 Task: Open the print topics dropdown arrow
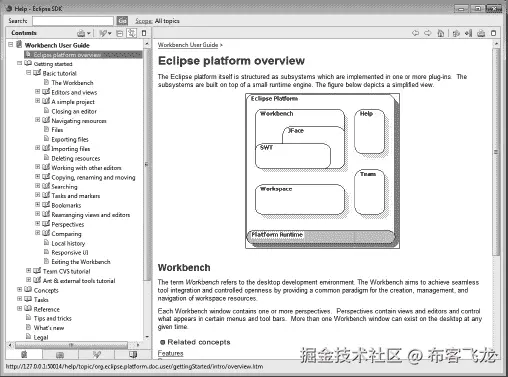point(89,33)
